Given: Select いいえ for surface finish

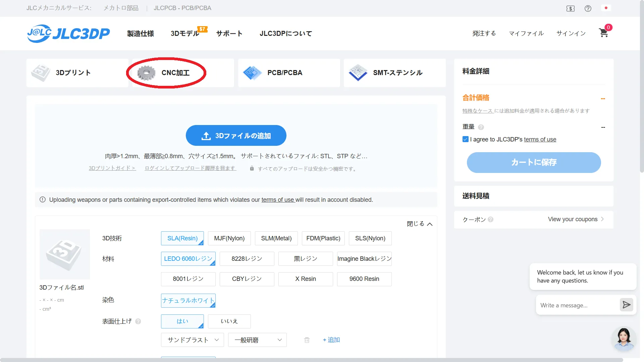Looking at the screenshot, I should (229, 321).
